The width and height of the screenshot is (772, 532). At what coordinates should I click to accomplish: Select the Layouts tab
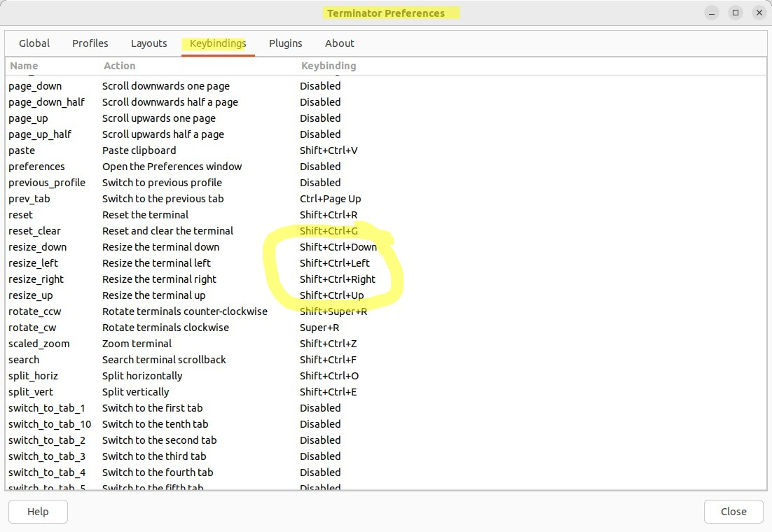(x=149, y=43)
